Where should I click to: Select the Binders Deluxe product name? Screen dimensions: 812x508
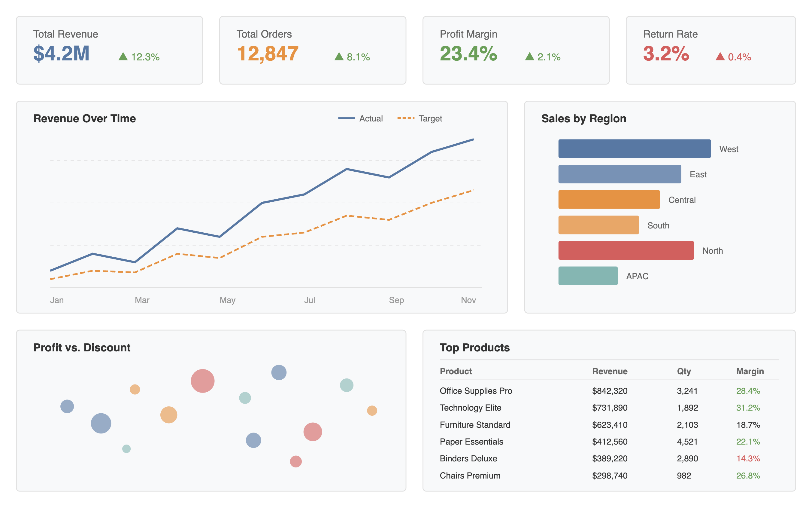(x=468, y=458)
